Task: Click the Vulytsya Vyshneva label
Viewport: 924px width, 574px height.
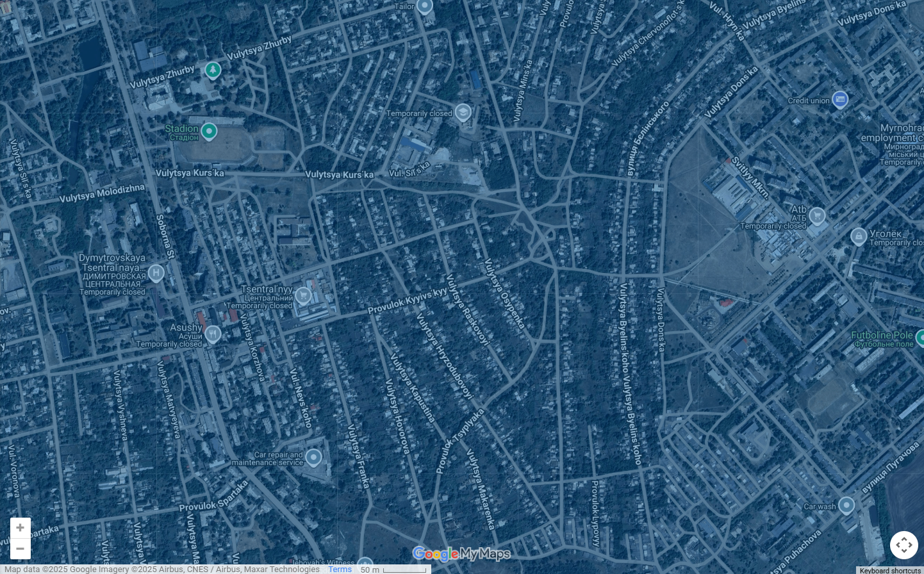Action: pyautogui.click(x=120, y=405)
